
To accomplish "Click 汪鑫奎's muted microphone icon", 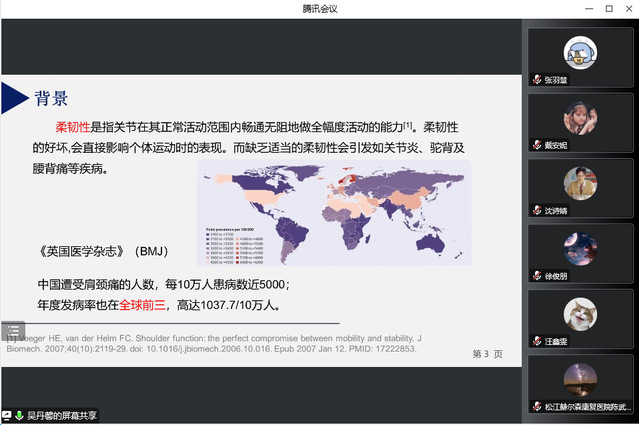I will click(537, 342).
